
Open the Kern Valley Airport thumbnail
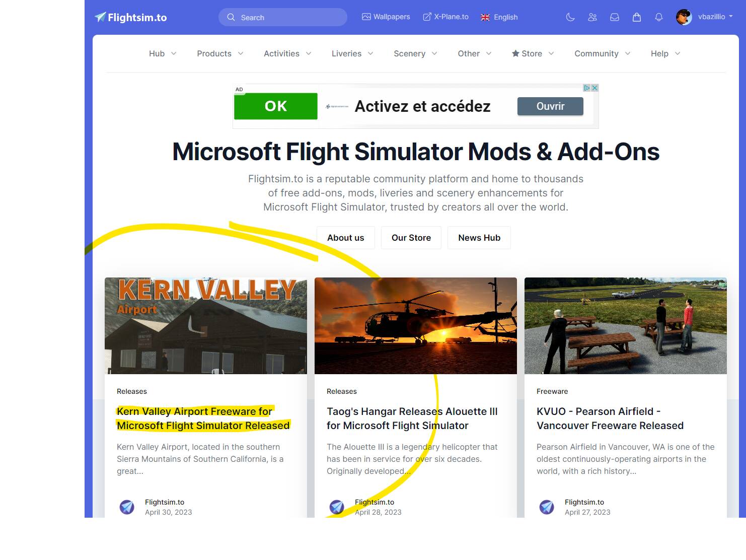tap(206, 326)
